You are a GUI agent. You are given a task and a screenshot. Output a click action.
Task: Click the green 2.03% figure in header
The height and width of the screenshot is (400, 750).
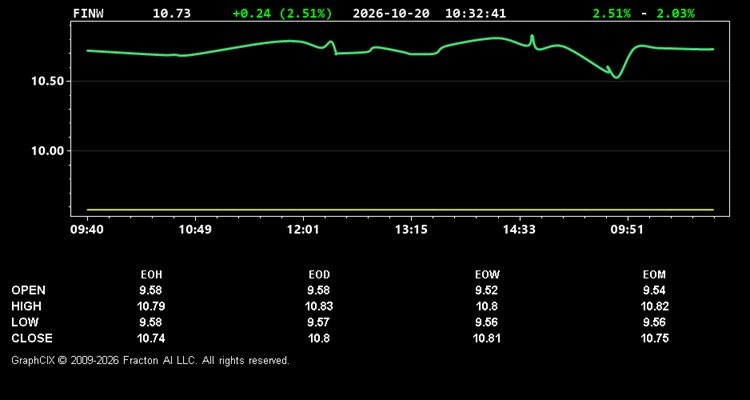675,13
